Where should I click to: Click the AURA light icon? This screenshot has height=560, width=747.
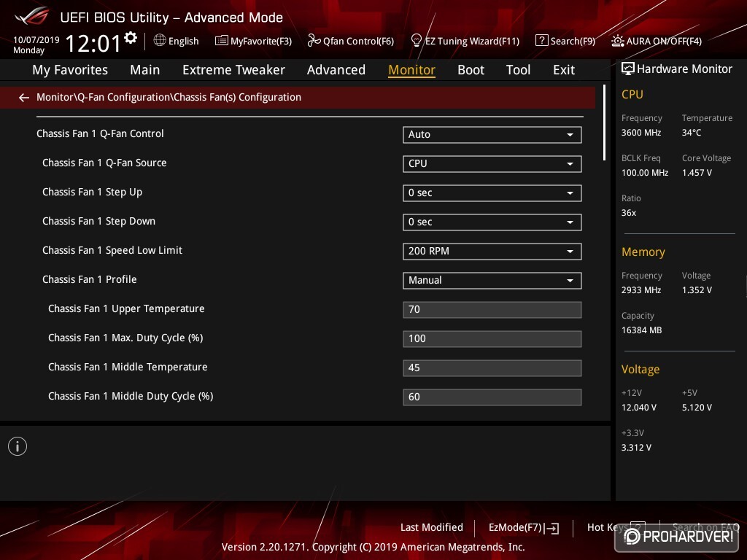pos(617,41)
